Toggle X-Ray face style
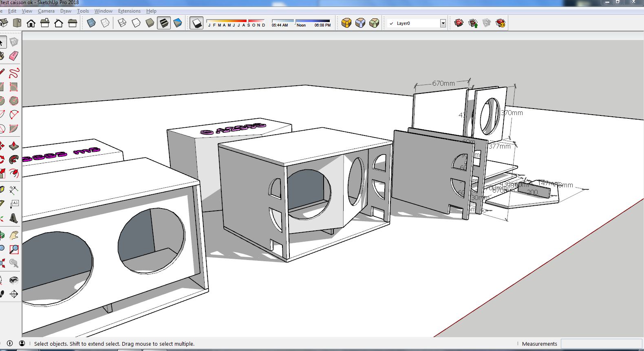This screenshot has height=351, width=644. click(91, 23)
